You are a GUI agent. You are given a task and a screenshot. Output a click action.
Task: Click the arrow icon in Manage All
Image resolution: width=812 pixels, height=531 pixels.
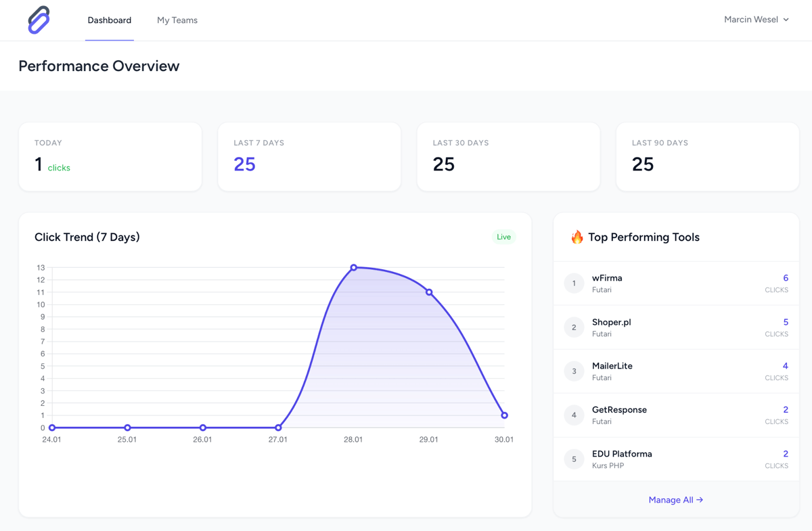[698, 500]
